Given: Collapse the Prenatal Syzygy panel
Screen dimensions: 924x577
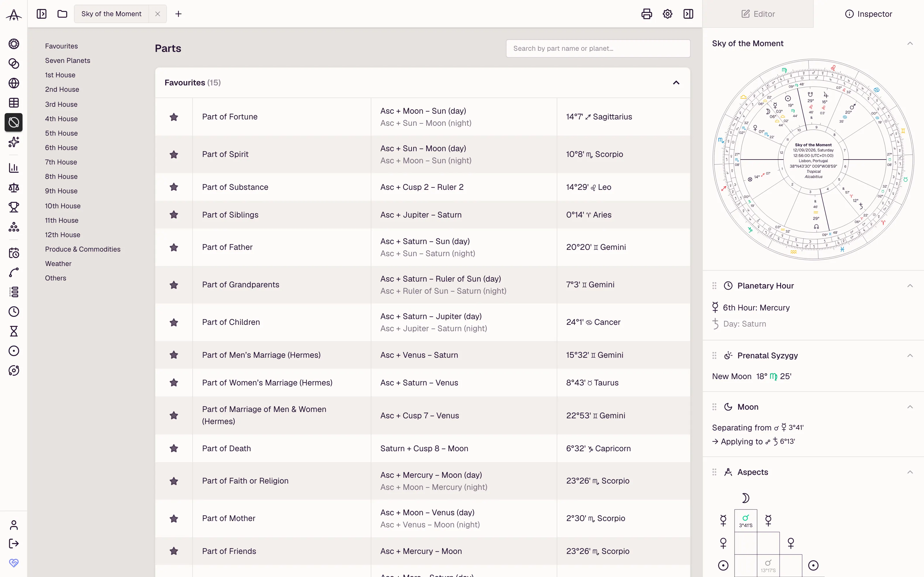Looking at the screenshot, I should click(x=910, y=356).
